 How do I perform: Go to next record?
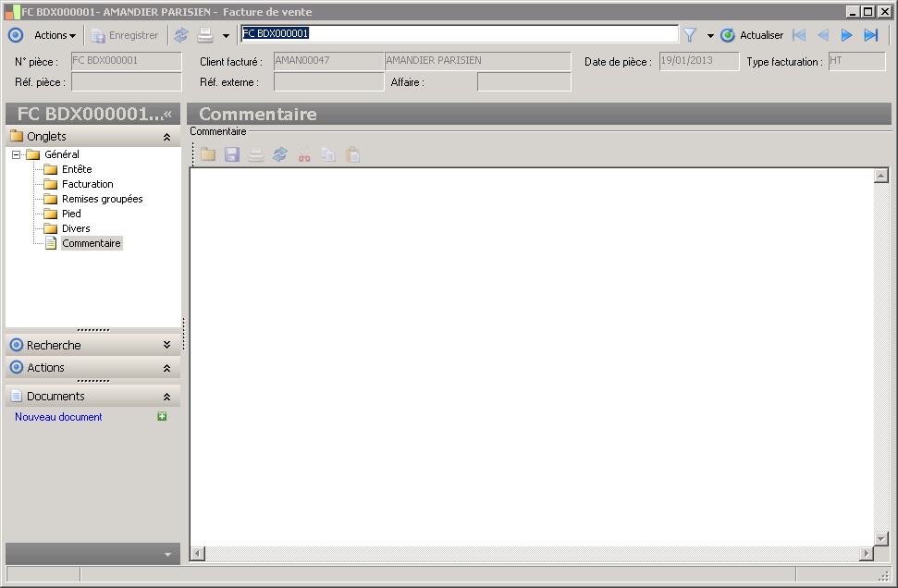coord(846,35)
